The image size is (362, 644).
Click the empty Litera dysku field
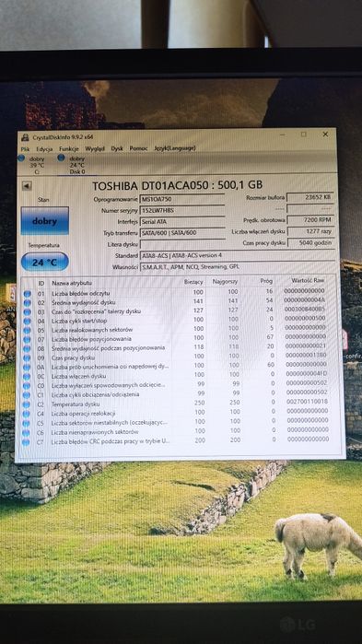pyautogui.click(x=182, y=244)
